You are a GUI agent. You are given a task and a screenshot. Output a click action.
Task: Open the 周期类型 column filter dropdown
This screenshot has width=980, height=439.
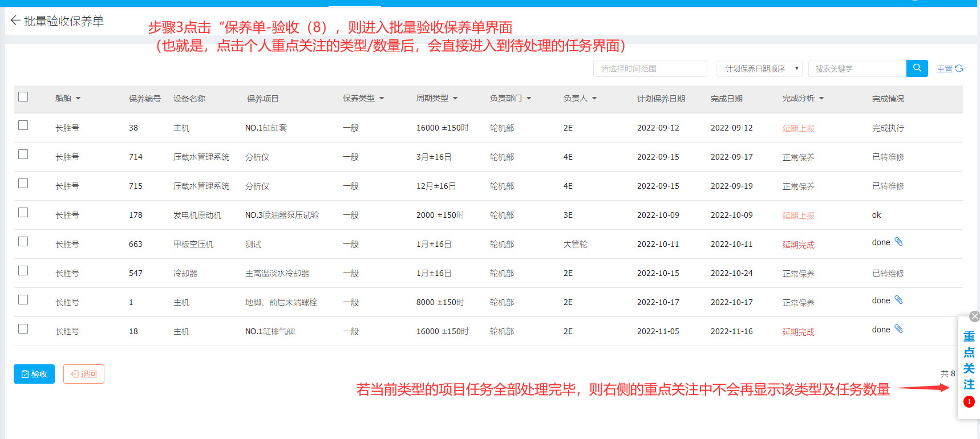[x=455, y=99]
